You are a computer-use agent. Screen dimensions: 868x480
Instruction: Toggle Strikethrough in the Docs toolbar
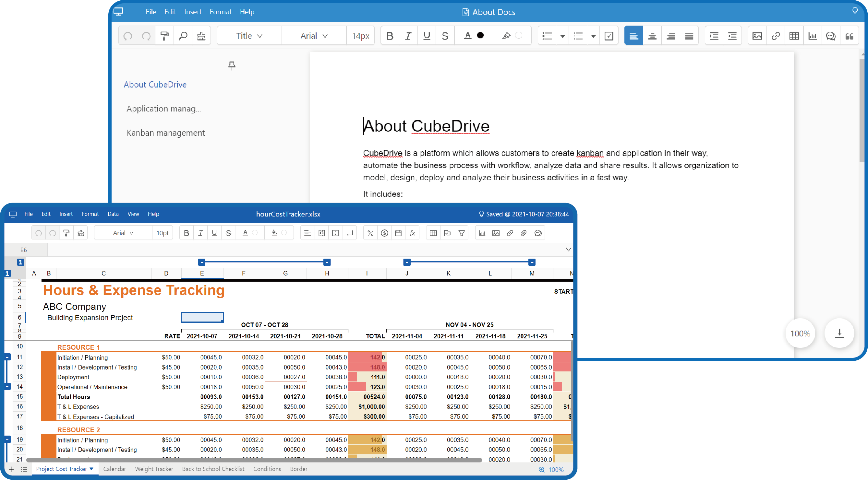[x=445, y=36]
